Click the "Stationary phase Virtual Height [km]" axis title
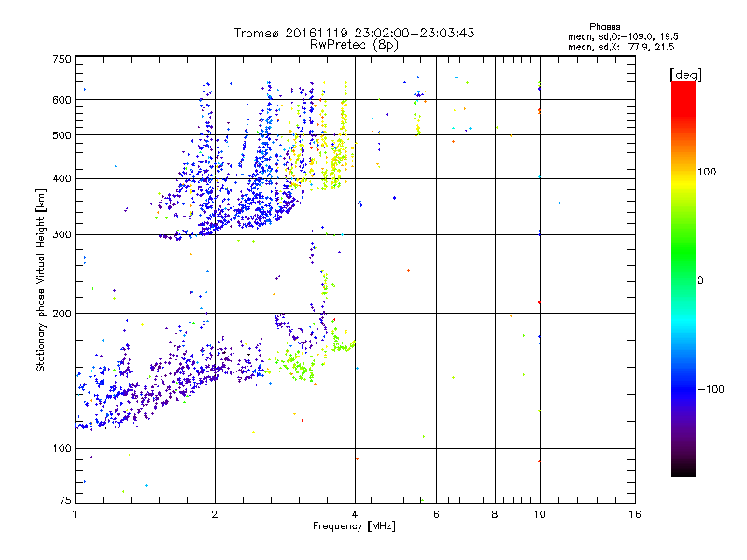Viewport: 747px width, 560px height. click(x=40, y=280)
